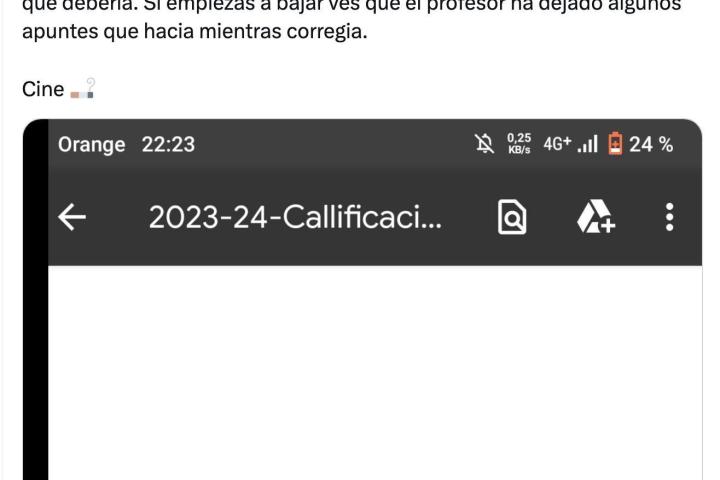Click the black strip left of the screenshot
This screenshot has height=480, width=720.
pos(36,299)
